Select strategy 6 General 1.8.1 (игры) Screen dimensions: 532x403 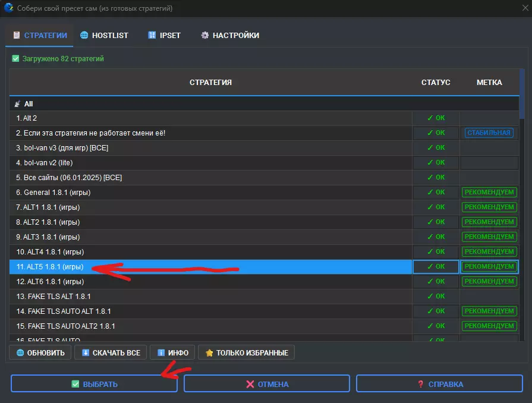tap(53, 193)
